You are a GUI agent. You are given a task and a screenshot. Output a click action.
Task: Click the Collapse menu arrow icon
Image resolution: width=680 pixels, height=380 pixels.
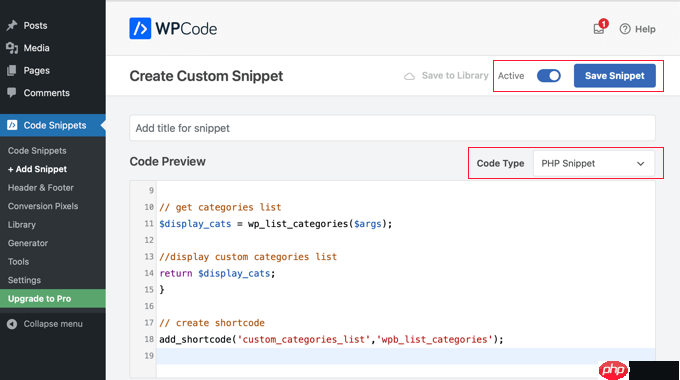pyautogui.click(x=12, y=324)
